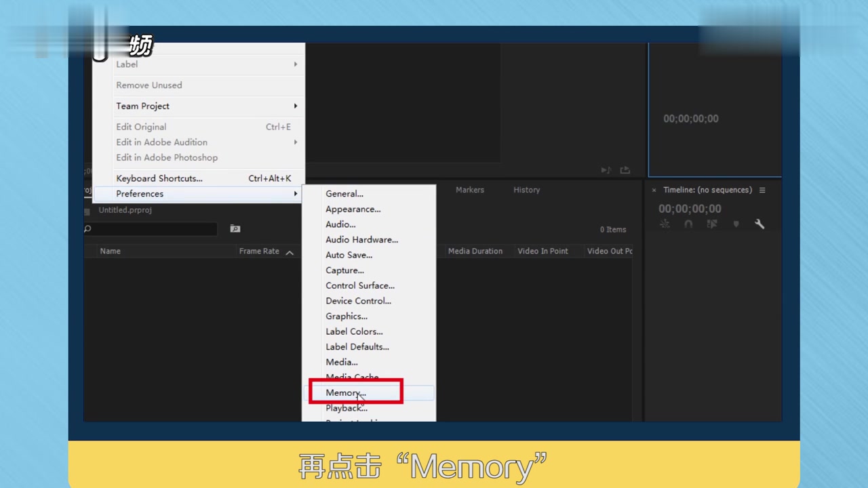Open Label Defaults preferences

click(357, 347)
